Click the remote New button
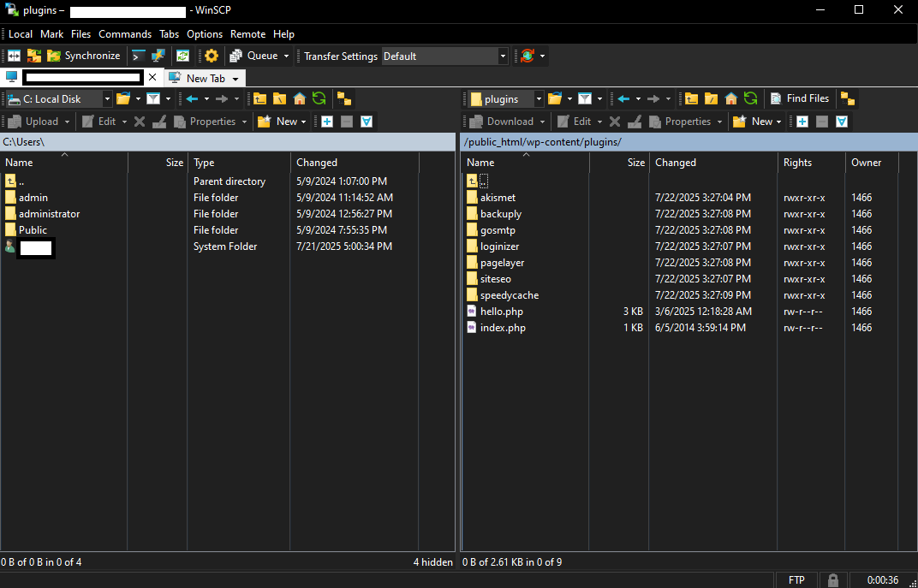The height and width of the screenshot is (588, 918). tap(757, 122)
